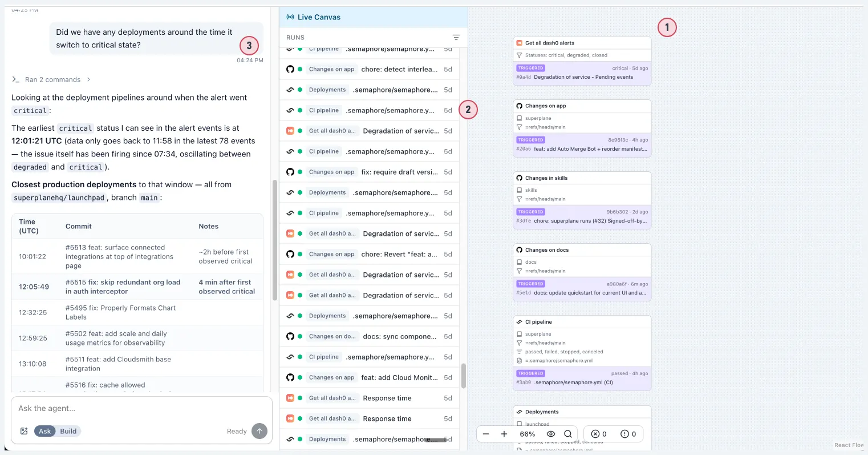This screenshot has width=868, height=455.
Task: Zoom out the canvas with minus icon
Action: click(486, 434)
